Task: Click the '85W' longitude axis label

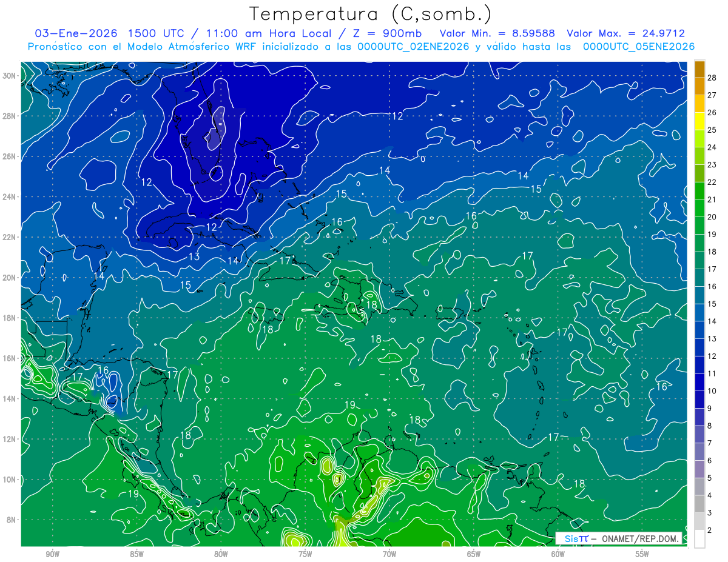Action: pyautogui.click(x=136, y=554)
